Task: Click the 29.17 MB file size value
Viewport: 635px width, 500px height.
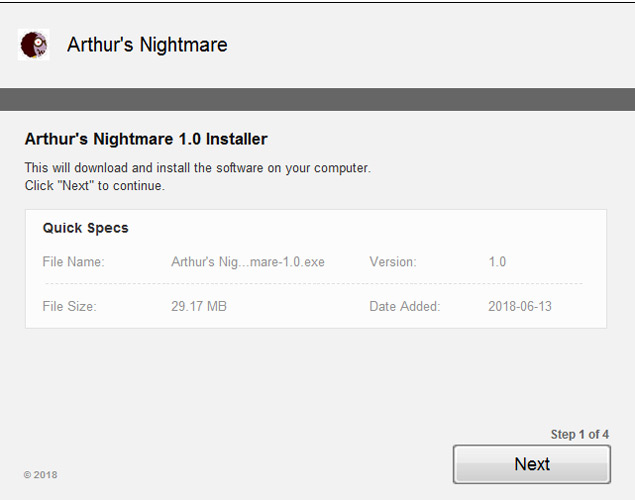Action: click(x=199, y=306)
